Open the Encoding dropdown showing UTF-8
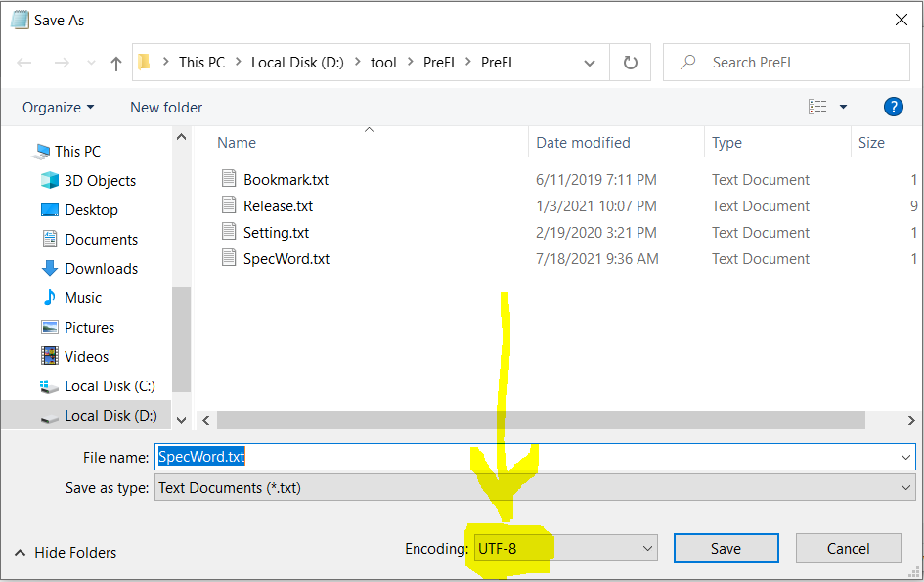Viewport: 924px width, 582px height. tap(566, 549)
